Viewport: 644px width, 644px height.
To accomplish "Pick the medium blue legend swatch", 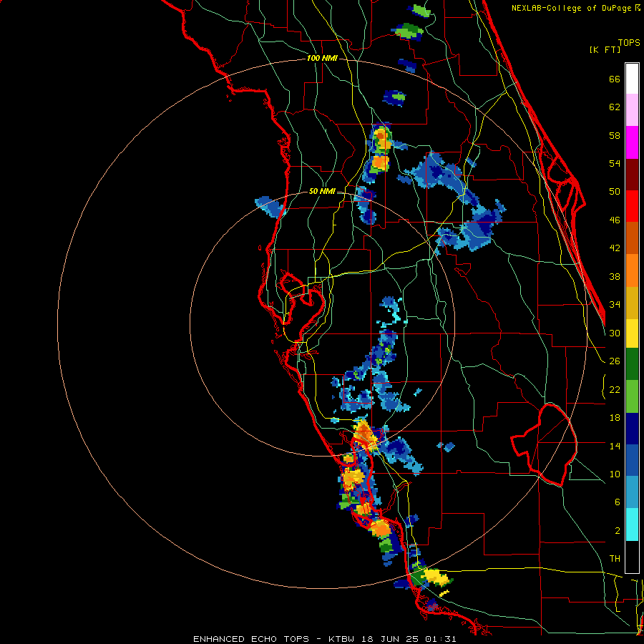I will coord(632,461).
